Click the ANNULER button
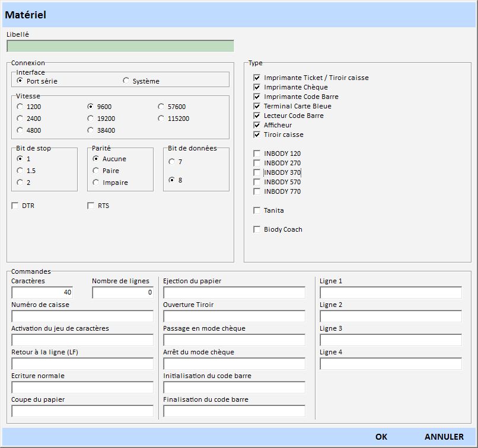Viewport: 478px width, 448px height. coord(444,437)
